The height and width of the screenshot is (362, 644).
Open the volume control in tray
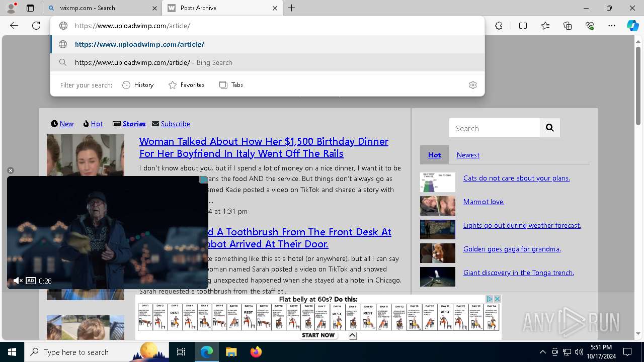(x=579, y=352)
